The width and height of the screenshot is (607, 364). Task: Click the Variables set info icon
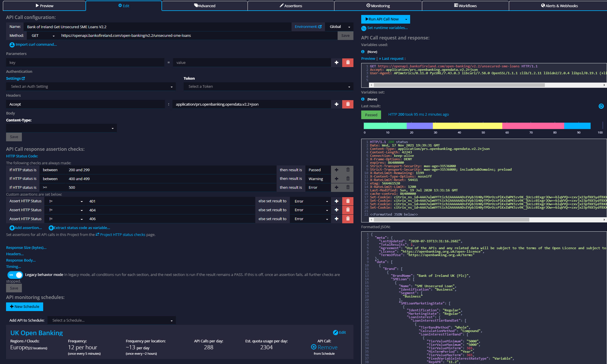click(363, 99)
